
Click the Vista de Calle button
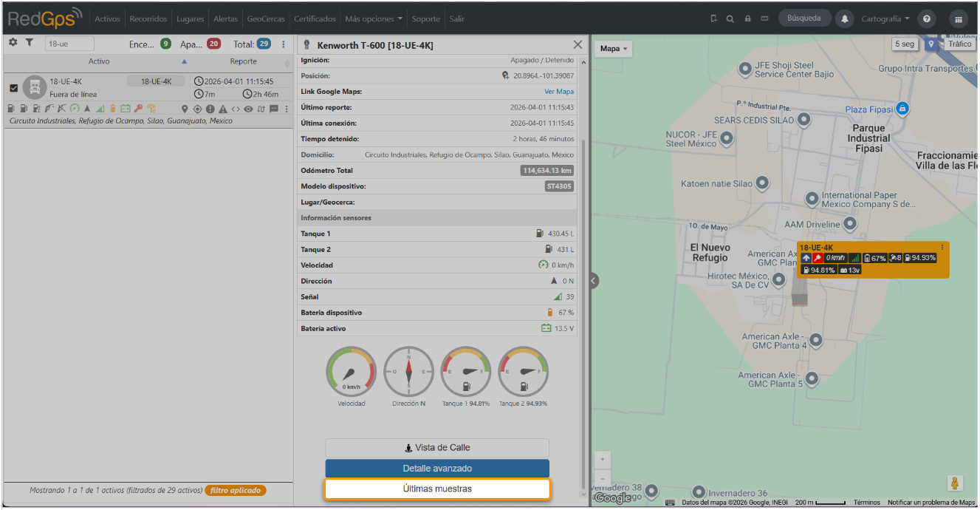point(437,448)
